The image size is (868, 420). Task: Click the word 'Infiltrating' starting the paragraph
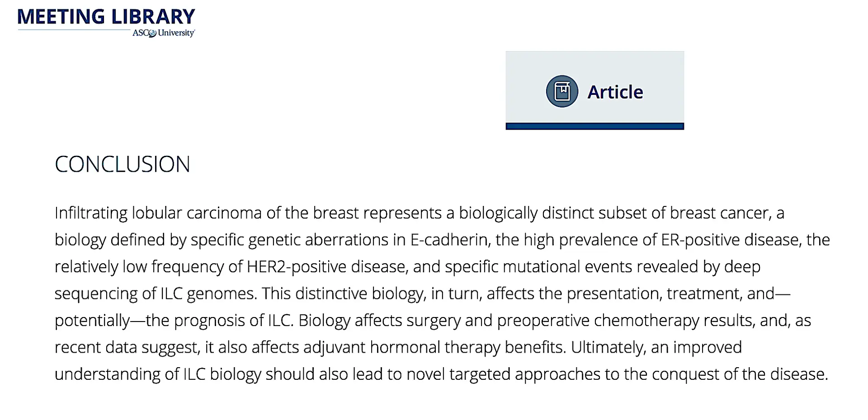tap(91, 213)
